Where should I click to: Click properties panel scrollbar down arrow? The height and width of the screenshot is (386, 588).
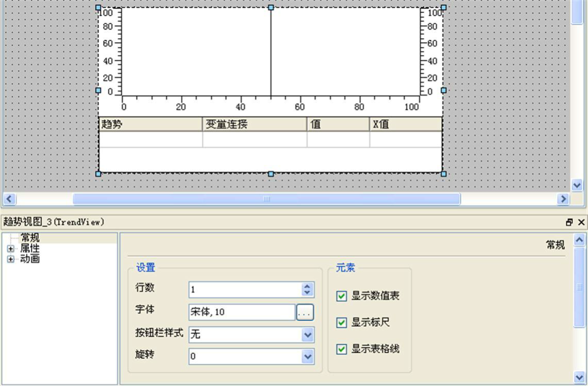[579, 377]
